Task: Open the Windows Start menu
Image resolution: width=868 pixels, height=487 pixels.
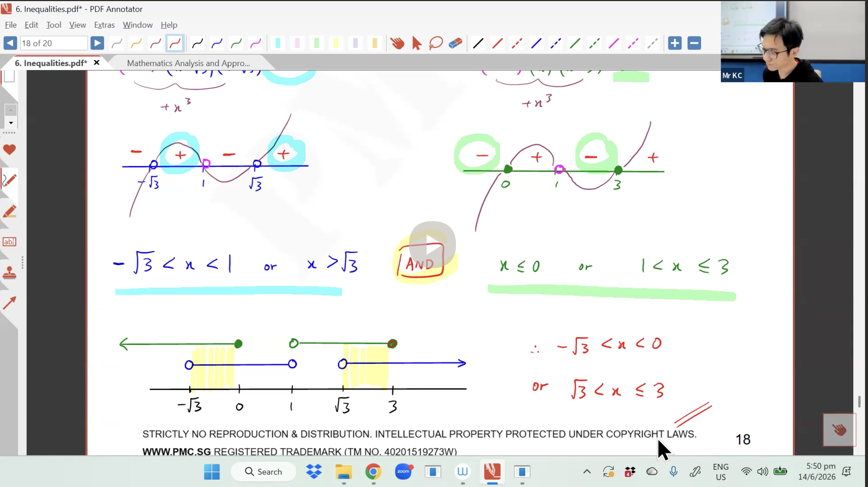Action: pyautogui.click(x=212, y=472)
